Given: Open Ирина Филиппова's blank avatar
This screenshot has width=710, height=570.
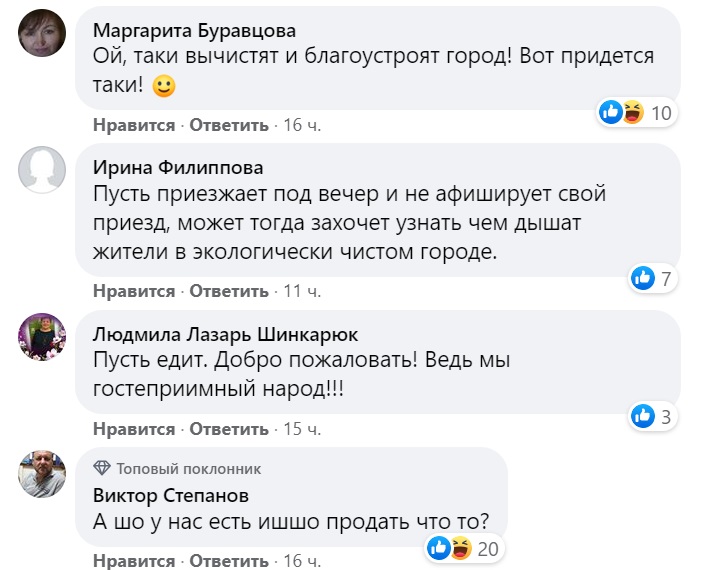Looking at the screenshot, I should coord(42,170).
